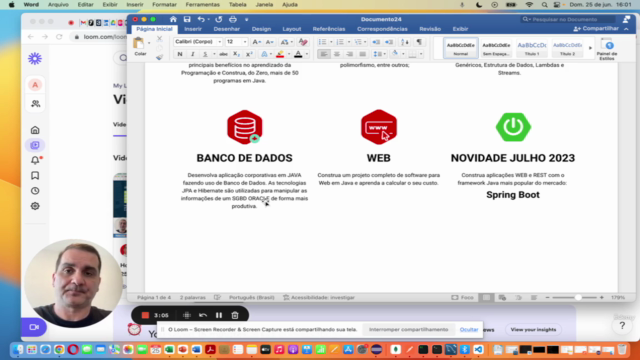
Task: Open the Loom bookmarks icon in the sidebar
Action: 35,176
